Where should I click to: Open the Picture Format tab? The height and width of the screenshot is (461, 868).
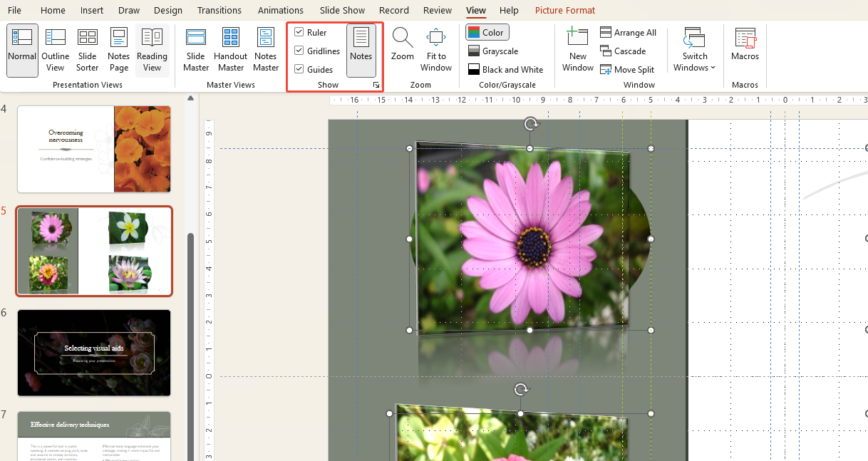point(564,11)
